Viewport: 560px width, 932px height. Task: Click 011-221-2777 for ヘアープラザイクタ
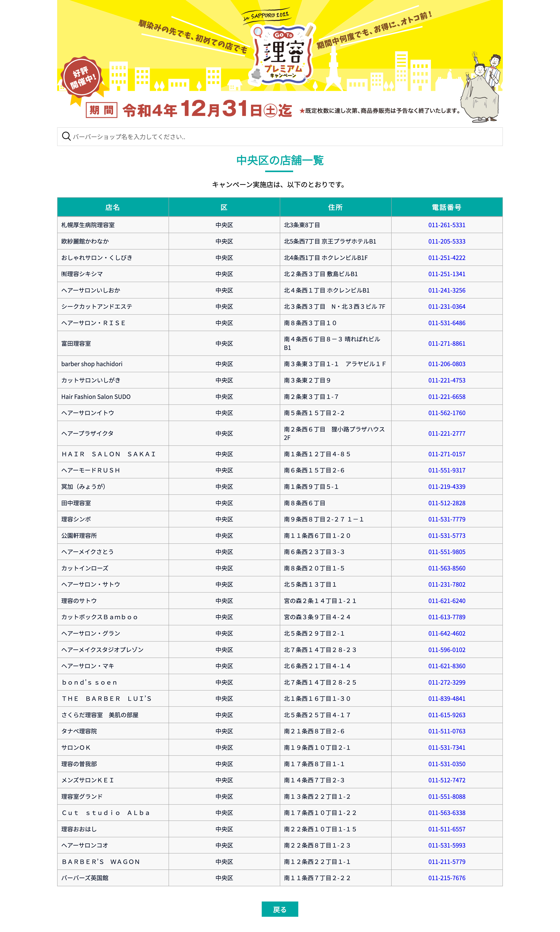click(x=446, y=433)
